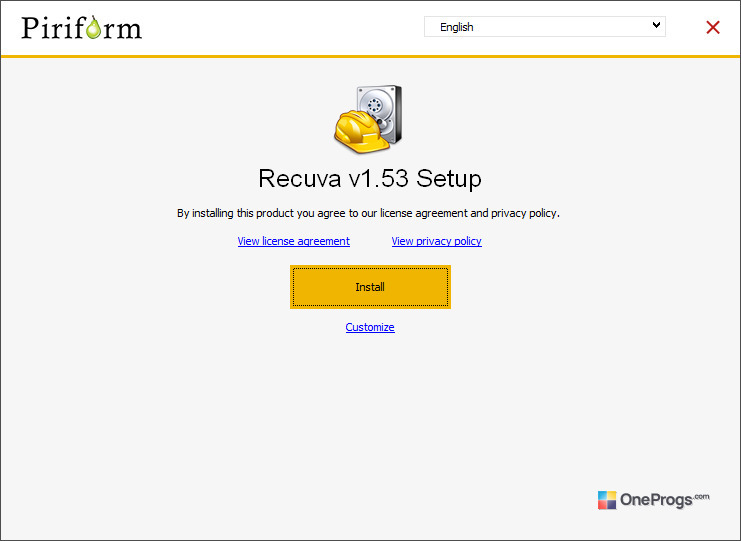741x541 pixels.
Task: Click the license agreement notice sentence
Action: point(368,213)
